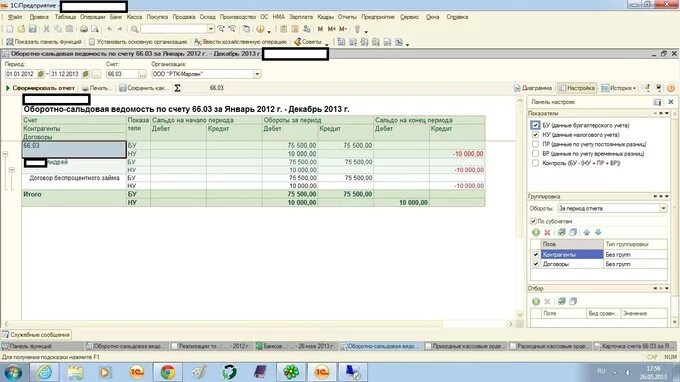
Task: Click the Настройка button
Action: [577, 88]
